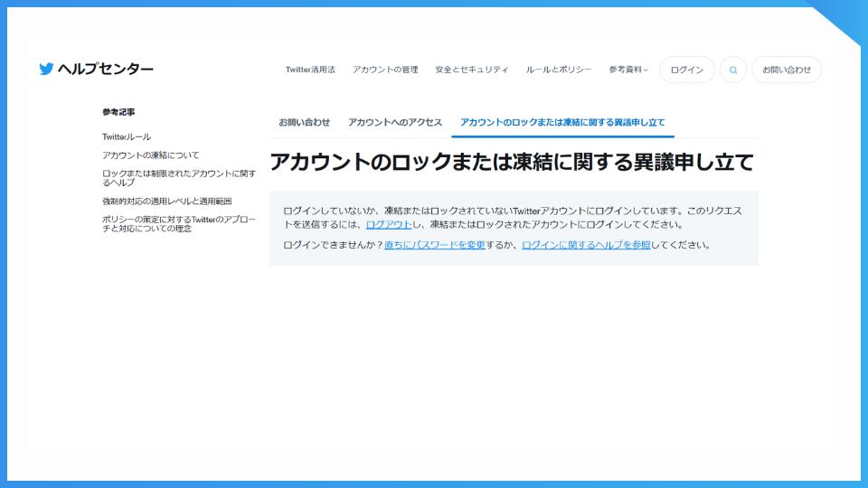Screen dimensions: 868x488
Task: Open アカウントの凍結について article link
Action: coord(151,155)
